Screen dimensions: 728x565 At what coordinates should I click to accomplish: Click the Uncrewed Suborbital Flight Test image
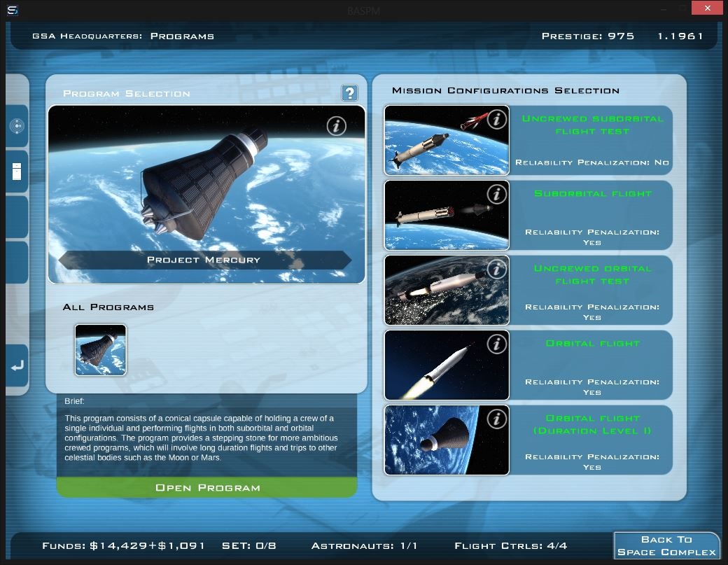pos(446,140)
